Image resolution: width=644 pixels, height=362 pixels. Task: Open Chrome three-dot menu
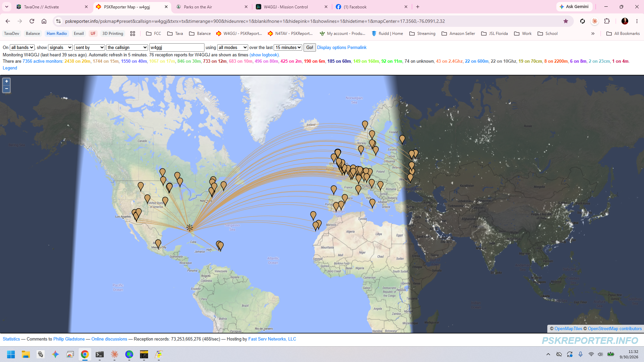click(x=637, y=21)
